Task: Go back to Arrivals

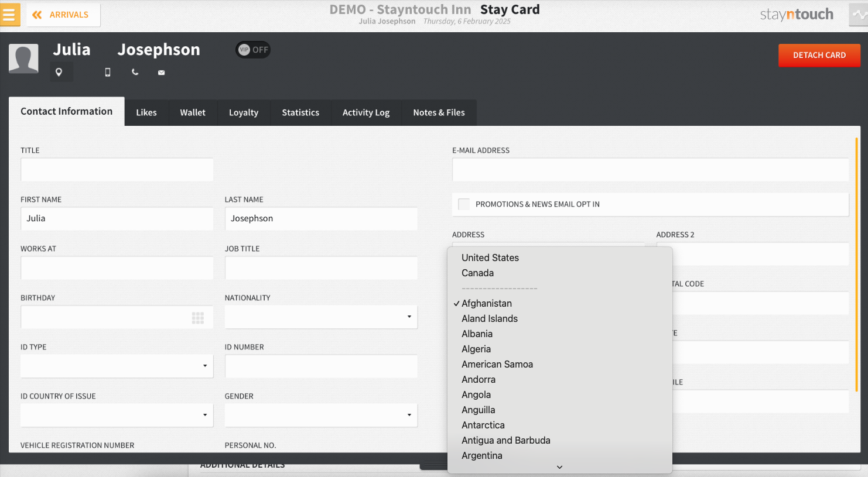Action: [63, 15]
